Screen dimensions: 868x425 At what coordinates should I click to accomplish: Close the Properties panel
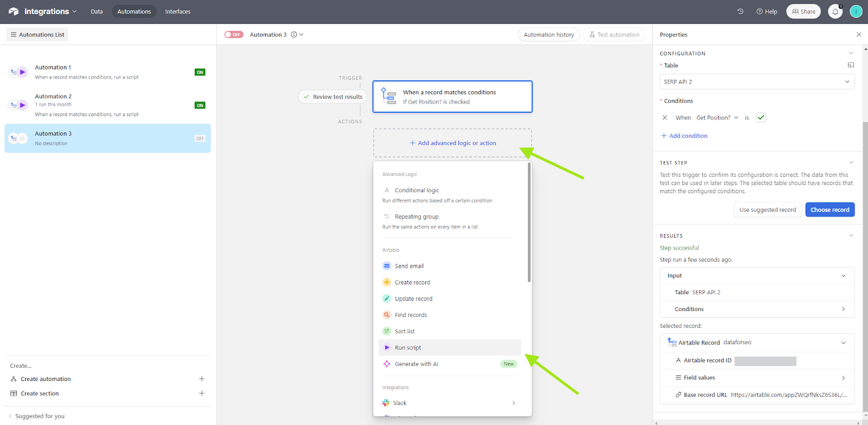click(x=859, y=35)
